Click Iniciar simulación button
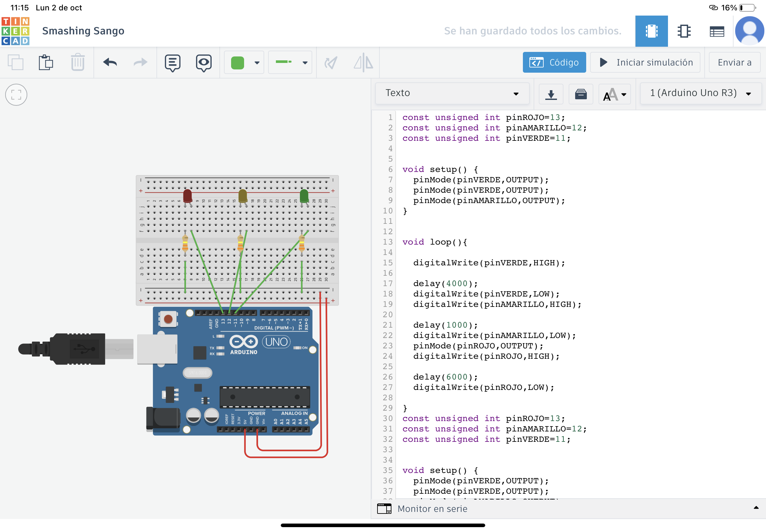Screen dimensions: 766x532 [x=645, y=62]
